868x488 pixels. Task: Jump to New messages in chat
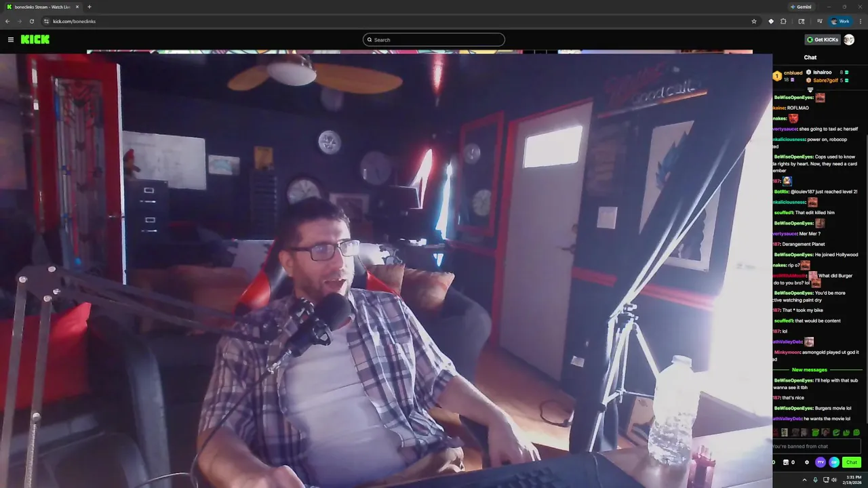point(810,370)
